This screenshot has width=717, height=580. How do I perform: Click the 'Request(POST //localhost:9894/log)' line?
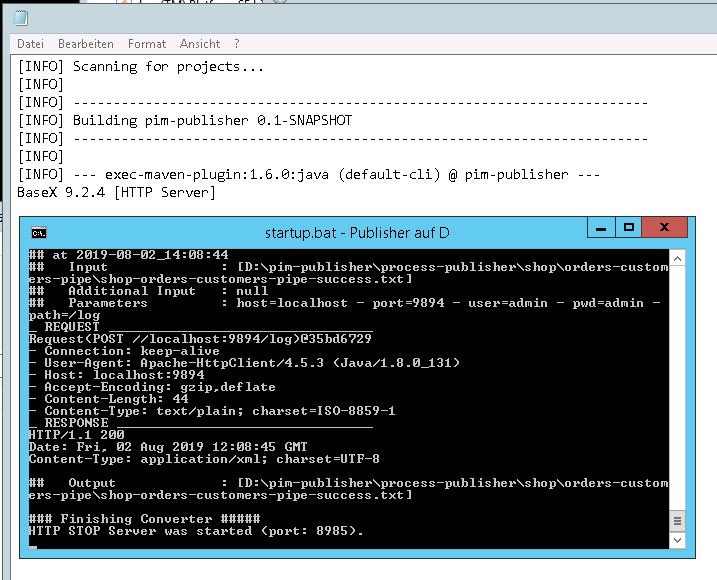tap(200, 339)
